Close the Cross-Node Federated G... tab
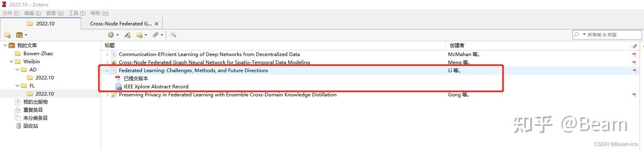 157,24
